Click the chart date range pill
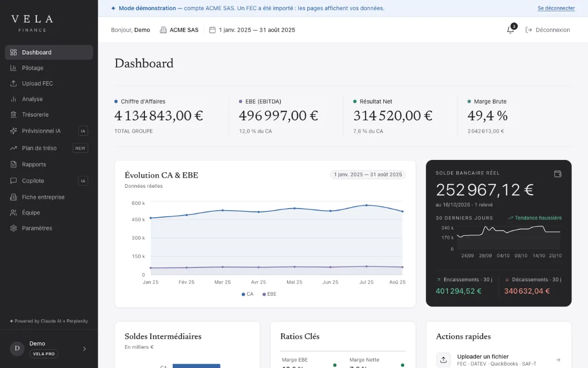This screenshot has height=368, width=588. click(368, 174)
